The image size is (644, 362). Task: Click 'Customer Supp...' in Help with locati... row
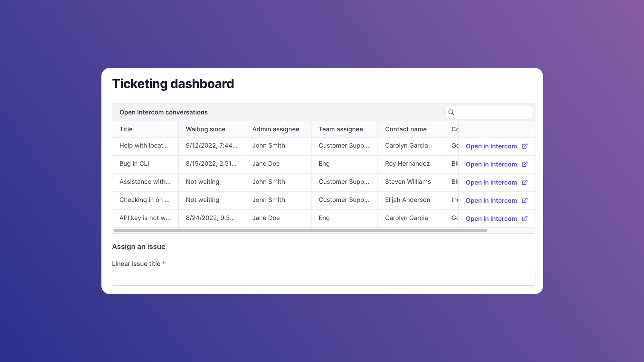(344, 146)
